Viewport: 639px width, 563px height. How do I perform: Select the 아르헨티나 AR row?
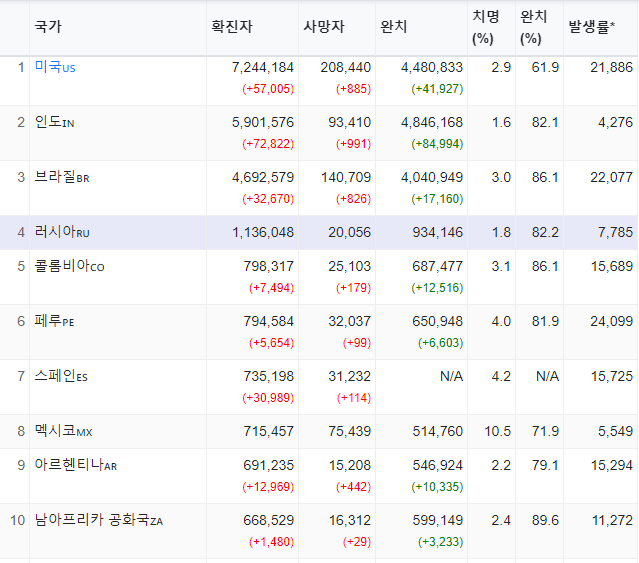[320, 476]
